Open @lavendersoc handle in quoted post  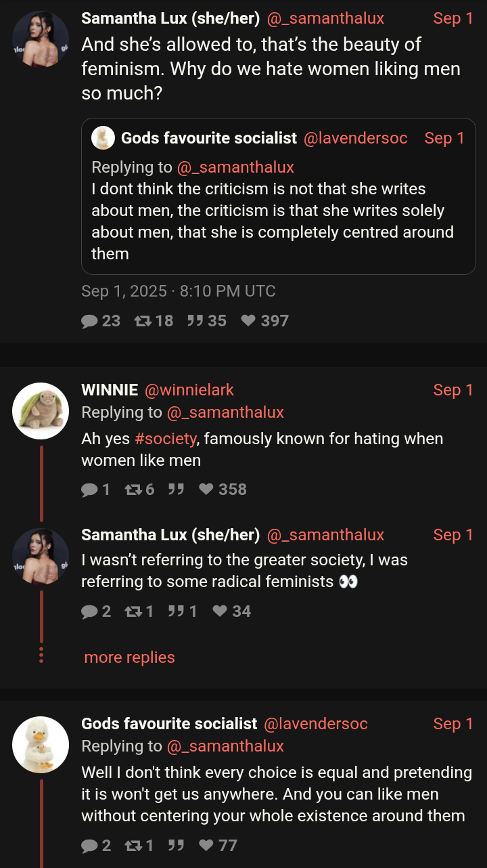[355, 138]
